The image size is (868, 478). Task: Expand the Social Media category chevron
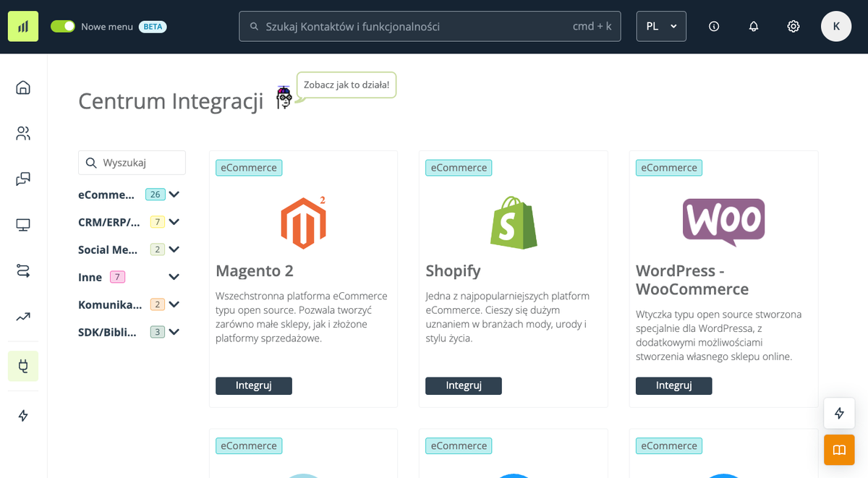click(x=174, y=249)
